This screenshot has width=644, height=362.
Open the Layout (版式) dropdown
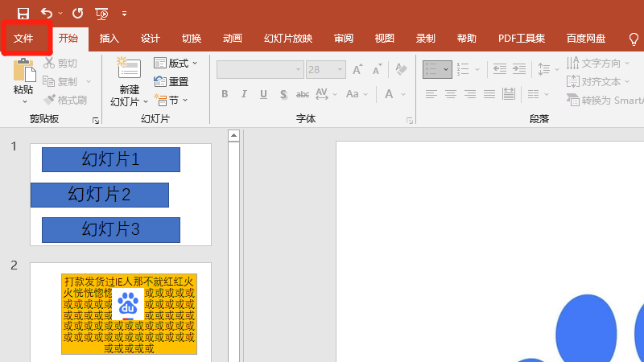(171, 63)
